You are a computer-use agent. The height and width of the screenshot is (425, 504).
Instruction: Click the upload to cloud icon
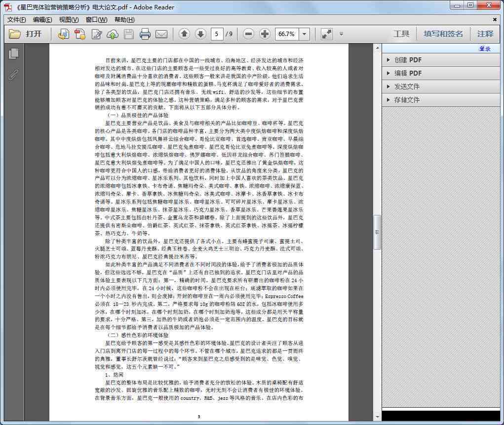tap(113, 34)
